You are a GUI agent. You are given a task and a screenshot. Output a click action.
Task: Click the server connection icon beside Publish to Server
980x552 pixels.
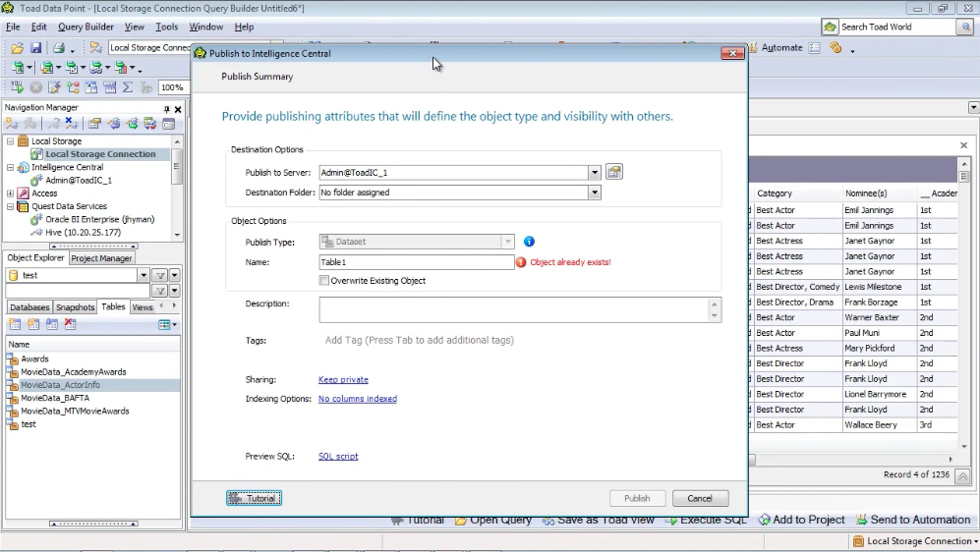(x=614, y=172)
